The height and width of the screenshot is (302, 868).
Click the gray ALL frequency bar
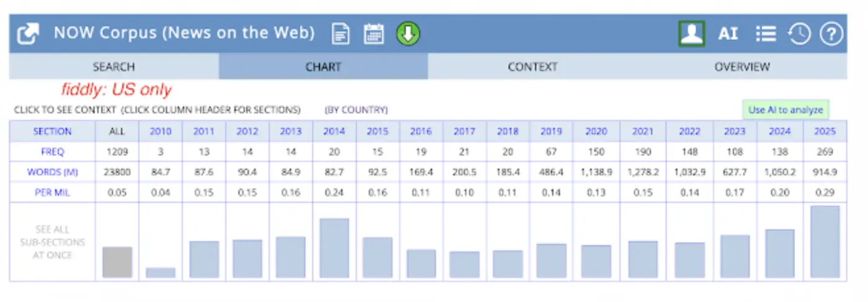(x=117, y=262)
